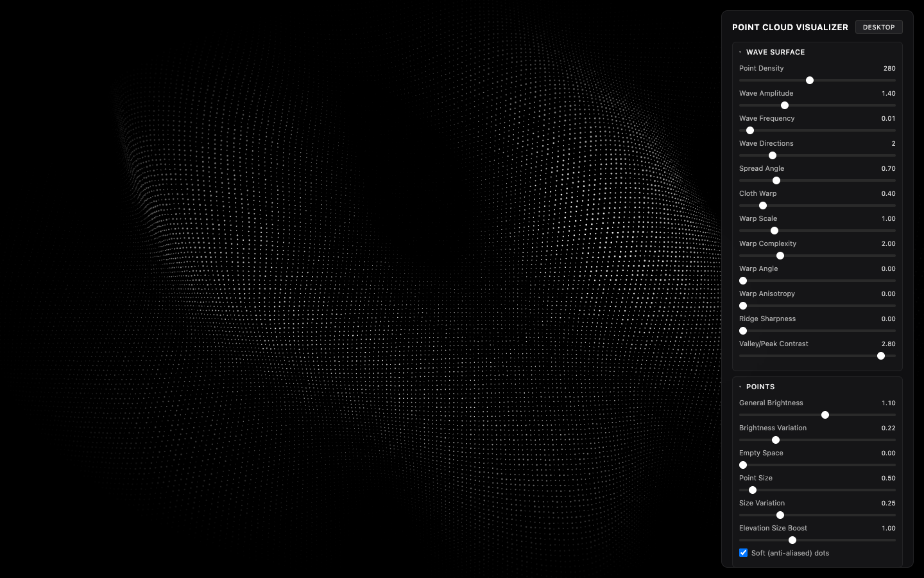
Task: Click the Wave Directions value 2
Action: [893, 143]
